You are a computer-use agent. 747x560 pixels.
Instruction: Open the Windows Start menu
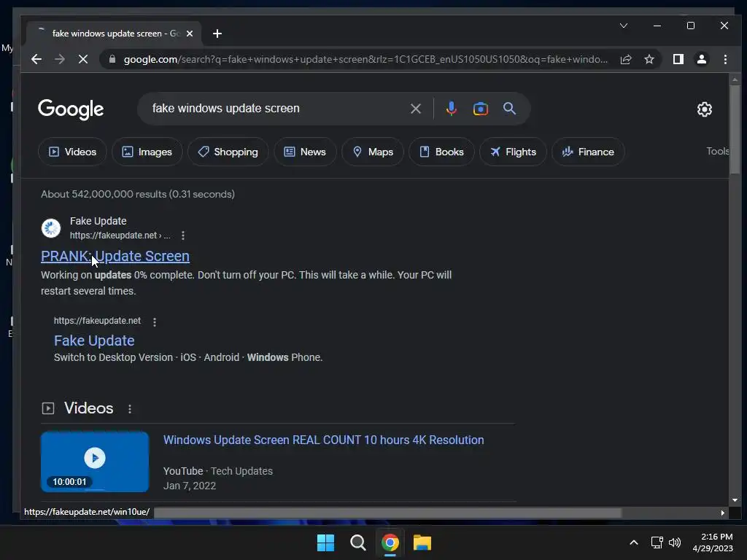point(325,542)
